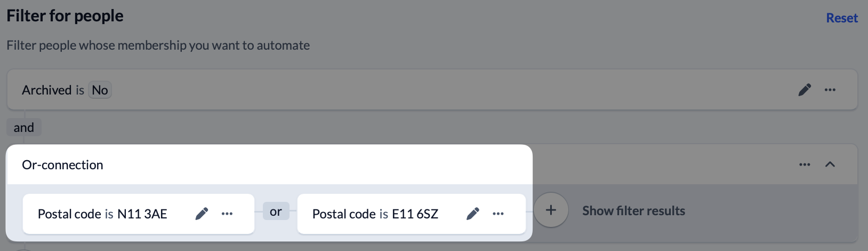Open more options for N11 3AE filter
Viewport: 868px width, 251px height.
[227, 214]
